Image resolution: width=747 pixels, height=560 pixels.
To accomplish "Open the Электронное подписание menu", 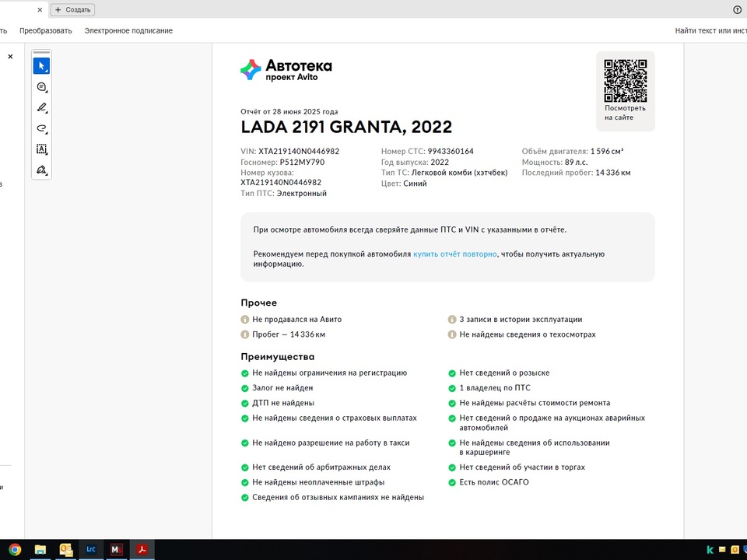I will point(128,30).
